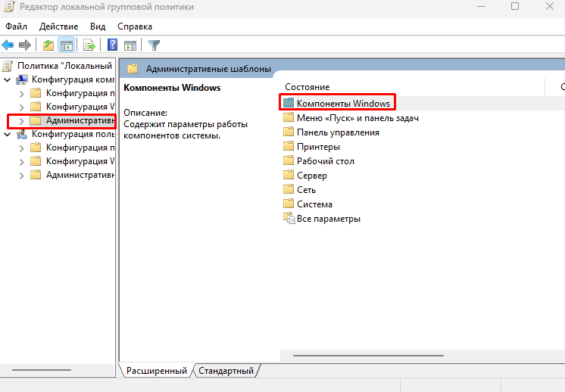Collapse the Конфигурация компьютера tree node

8,79
